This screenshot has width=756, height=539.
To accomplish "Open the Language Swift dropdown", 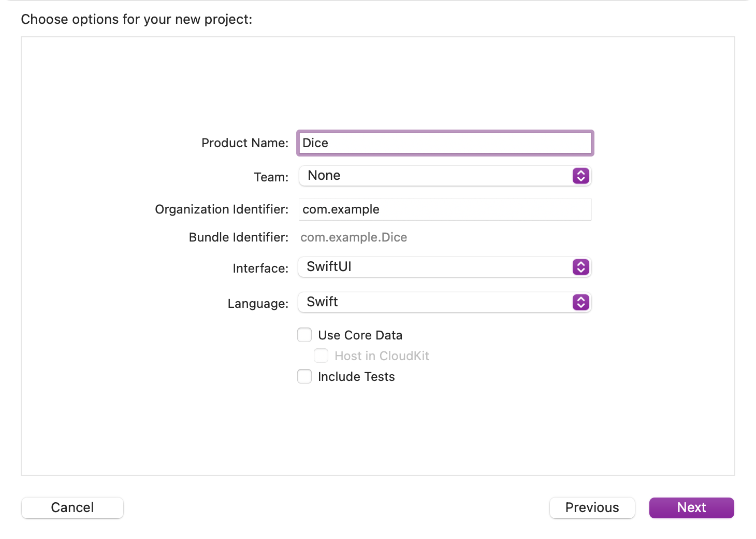I will tap(445, 302).
